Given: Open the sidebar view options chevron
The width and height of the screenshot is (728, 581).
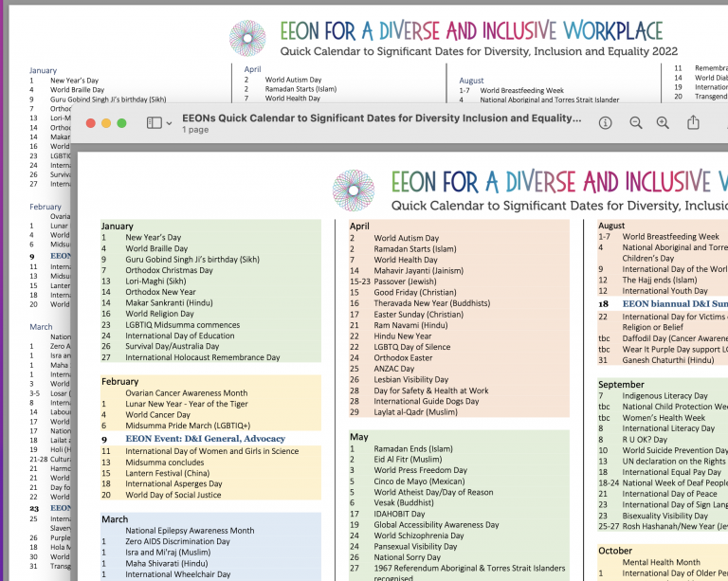Looking at the screenshot, I should point(170,123).
